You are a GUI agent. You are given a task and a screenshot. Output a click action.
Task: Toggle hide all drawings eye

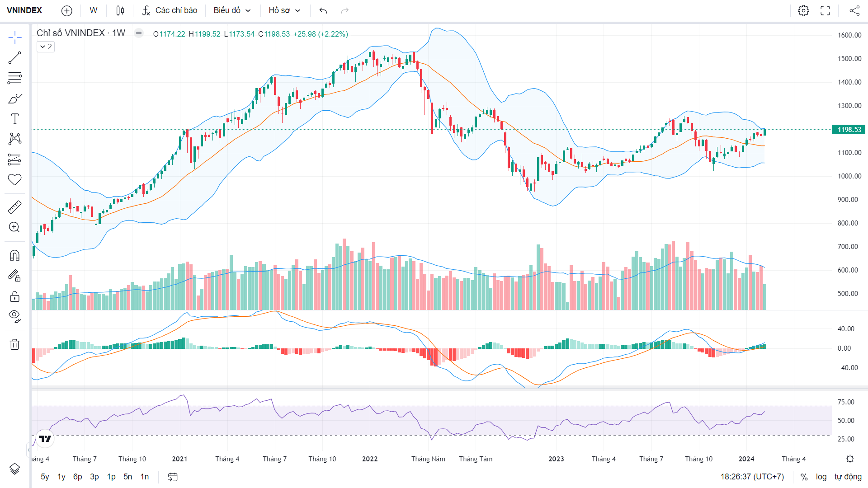15,316
